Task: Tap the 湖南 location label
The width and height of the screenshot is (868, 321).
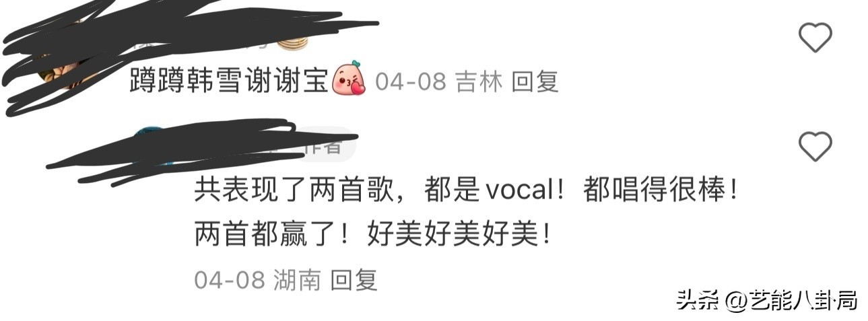Action: click(x=297, y=279)
